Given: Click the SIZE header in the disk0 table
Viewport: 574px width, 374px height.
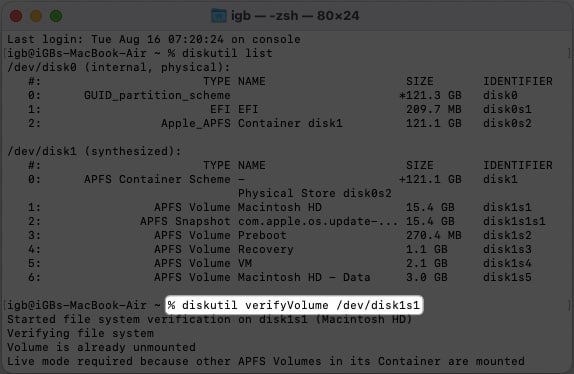Looking at the screenshot, I should pyautogui.click(x=420, y=81).
